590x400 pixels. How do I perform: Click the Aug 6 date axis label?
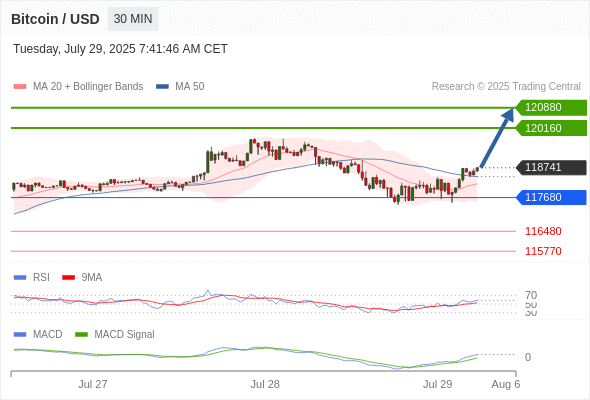point(506,384)
